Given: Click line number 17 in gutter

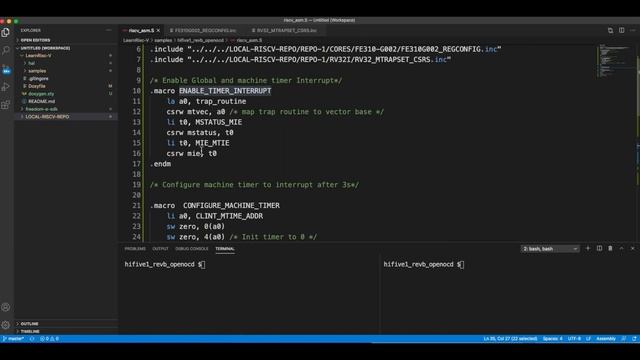Looking at the screenshot, I should pyautogui.click(x=136, y=164).
